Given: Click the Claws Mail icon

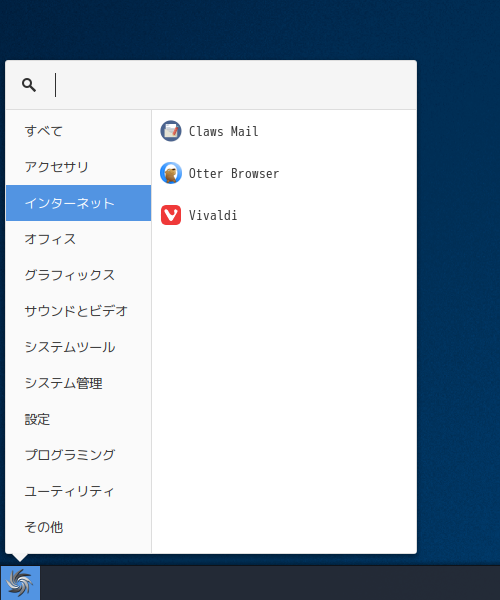Looking at the screenshot, I should click(x=171, y=131).
